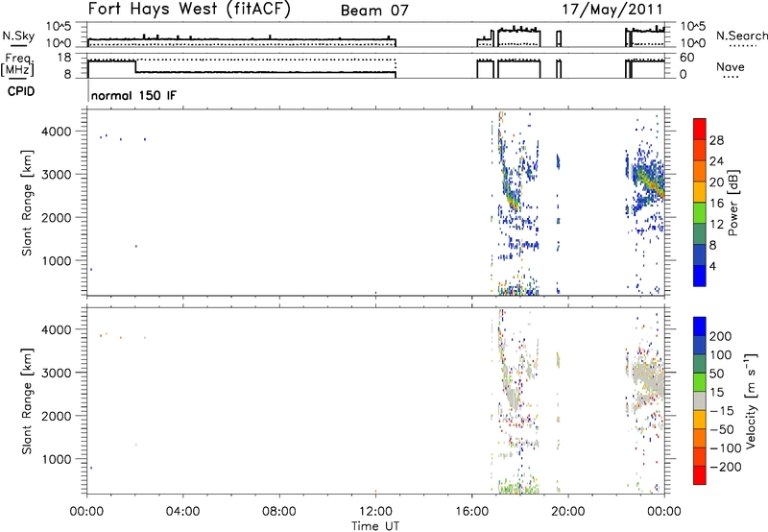Viewport: 768px width, 532px height.
Task: Click the '28' tick on the Power scale
Action: (x=716, y=140)
